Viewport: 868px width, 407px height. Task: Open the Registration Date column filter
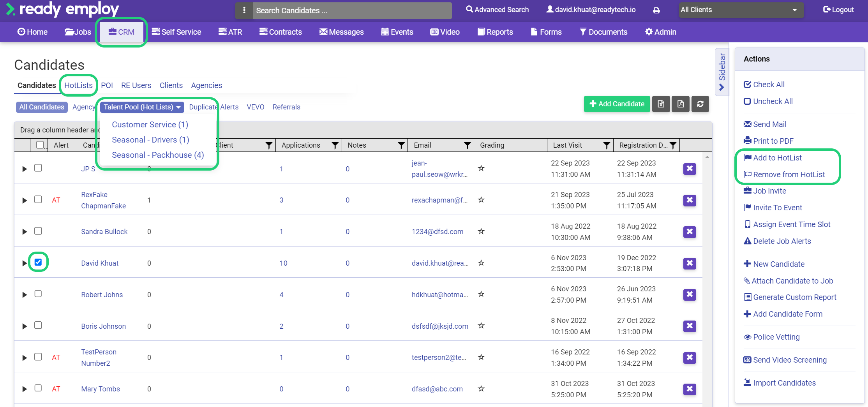point(673,145)
